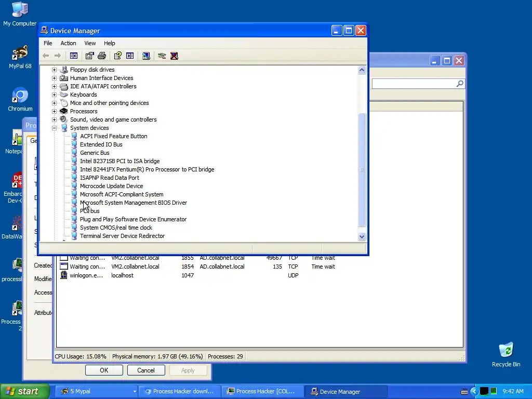Viewport: 532px width, 399px height.
Task: Click Physical memory status in Process Hacker
Action: tap(157, 356)
